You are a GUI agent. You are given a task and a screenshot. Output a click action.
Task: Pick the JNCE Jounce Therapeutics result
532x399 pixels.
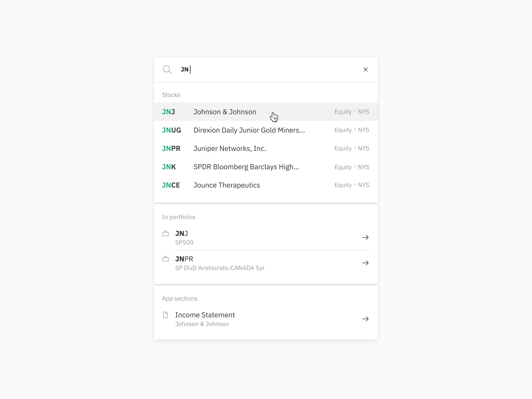(x=266, y=185)
